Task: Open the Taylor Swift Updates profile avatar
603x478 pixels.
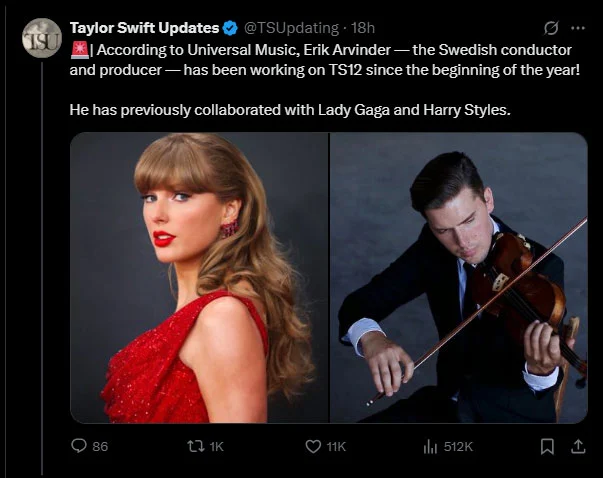Action: (42, 38)
